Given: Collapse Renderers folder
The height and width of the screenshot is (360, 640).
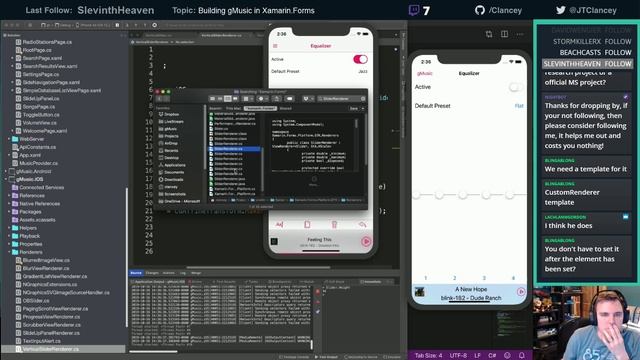Looking at the screenshot, I should [x=9, y=252].
